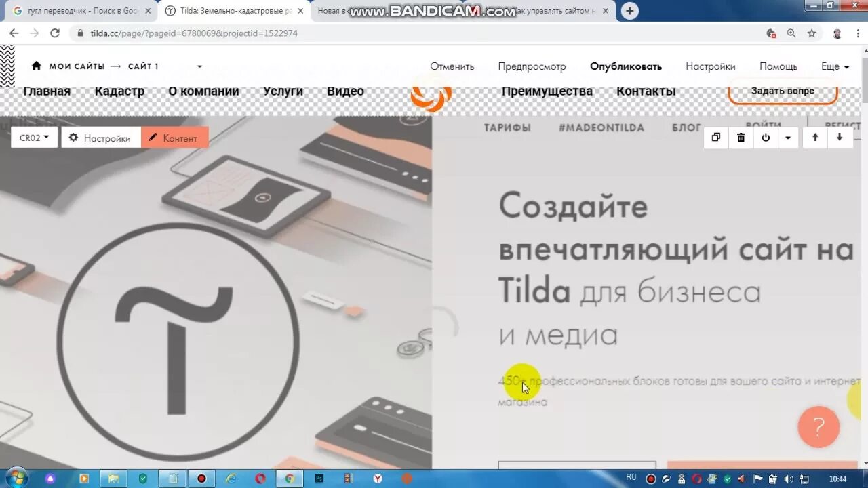Select Главная in the site menu
This screenshot has width=868, height=488.
click(47, 91)
